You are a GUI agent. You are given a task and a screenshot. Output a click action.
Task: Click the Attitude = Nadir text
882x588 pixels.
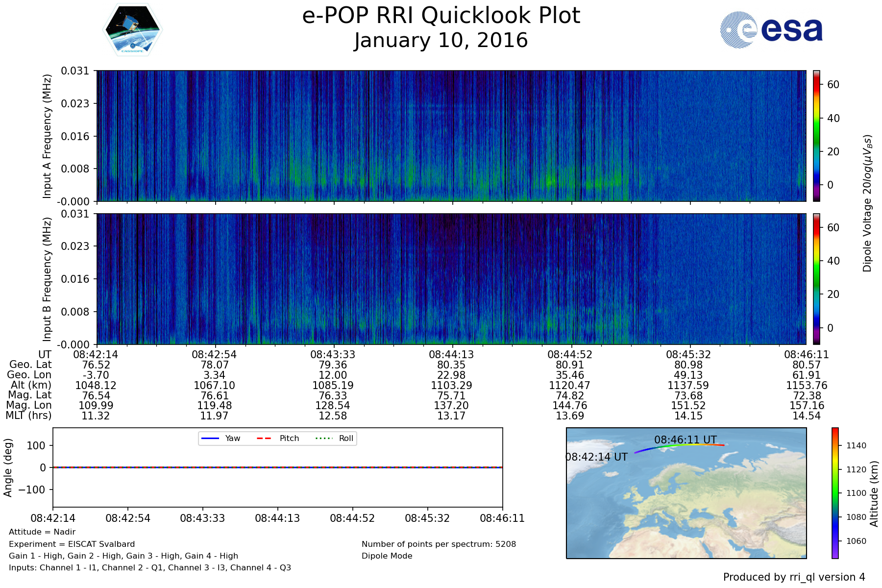(x=42, y=532)
